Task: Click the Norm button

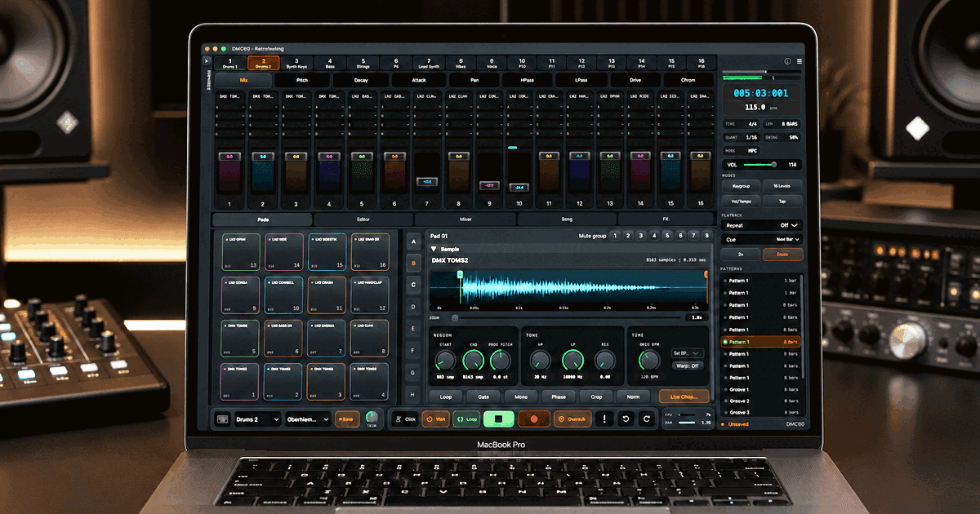Action: point(634,397)
